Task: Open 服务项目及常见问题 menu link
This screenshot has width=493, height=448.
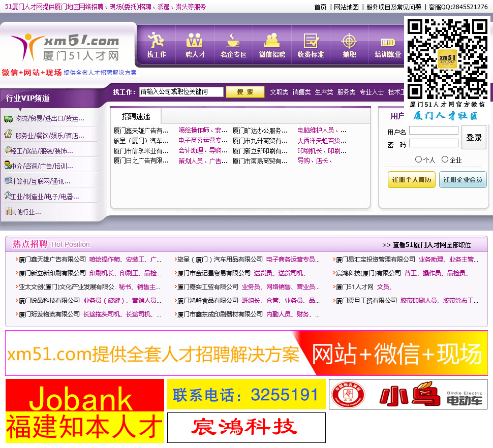Action: (393, 7)
